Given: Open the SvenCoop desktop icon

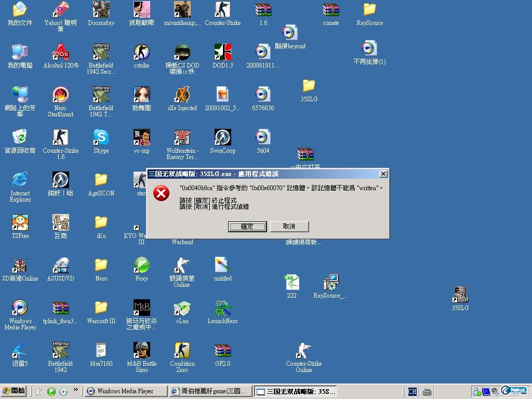Looking at the screenshot, I should point(222,138).
